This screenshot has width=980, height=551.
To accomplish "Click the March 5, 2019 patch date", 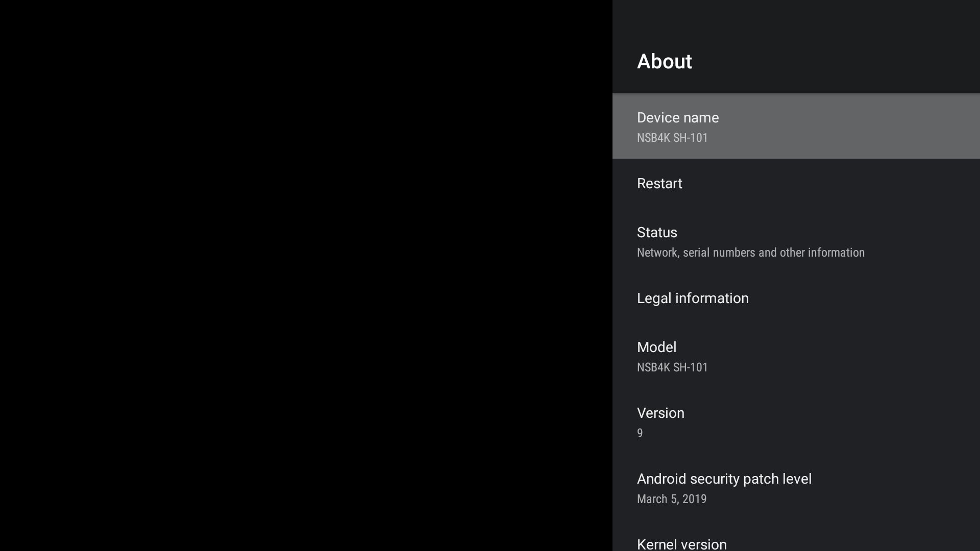I will pyautogui.click(x=672, y=499).
